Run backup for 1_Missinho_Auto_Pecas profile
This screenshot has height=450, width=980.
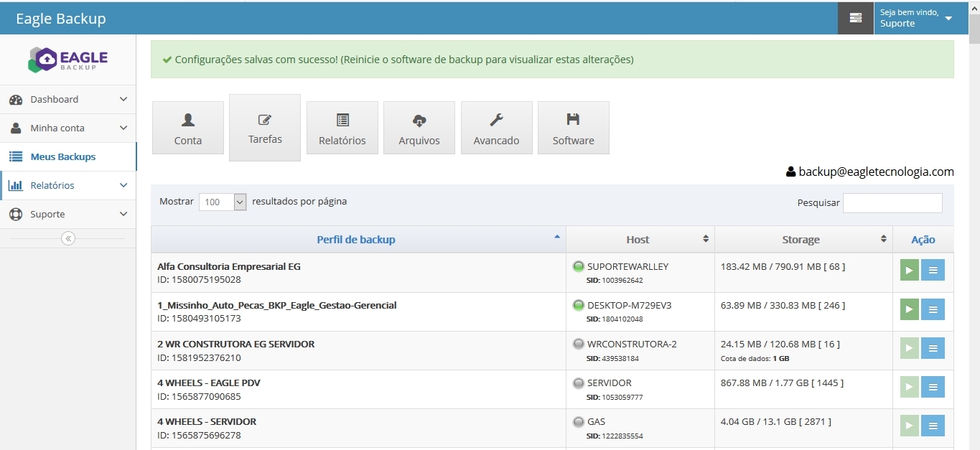pyautogui.click(x=910, y=309)
